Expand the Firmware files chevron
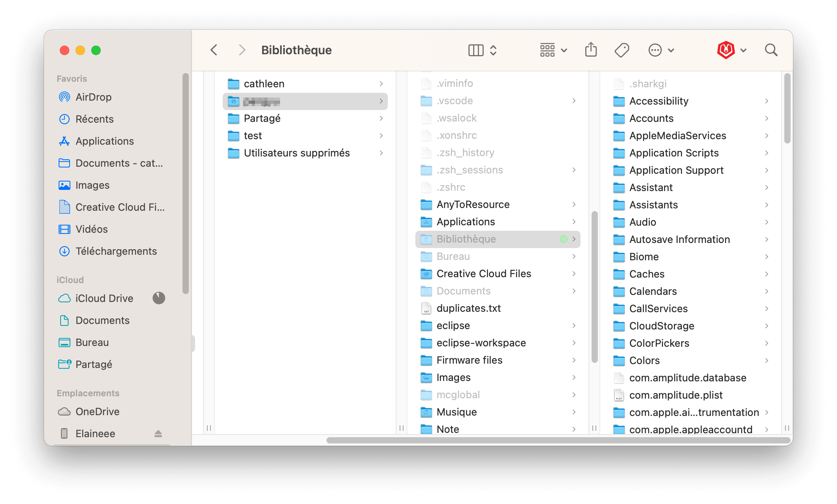The image size is (837, 504). click(574, 360)
